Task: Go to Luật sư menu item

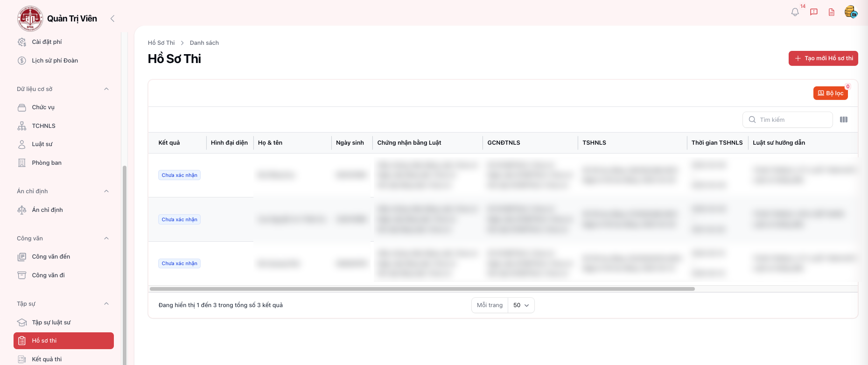Action: tap(42, 144)
